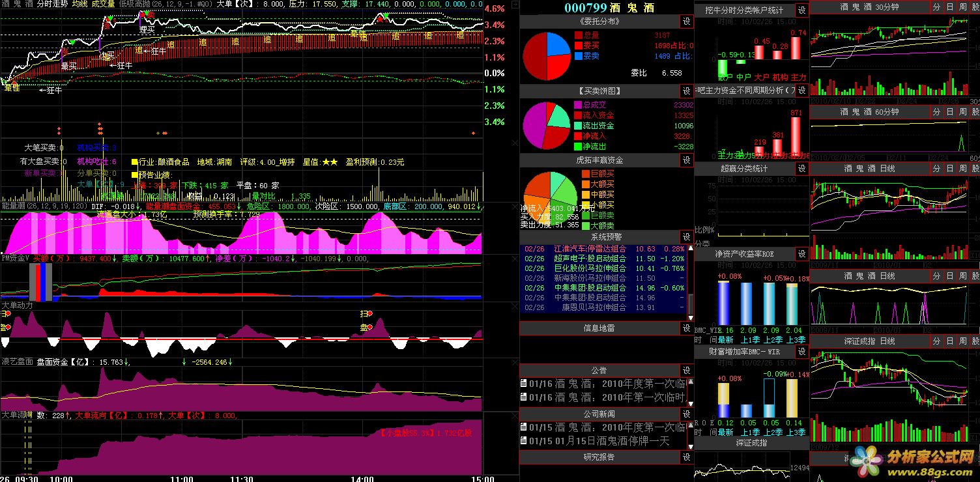This screenshot has width=980, height=482.
Task: Click the 能量潮 indicator label
Action: pyautogui.click(x=12, y=206)
